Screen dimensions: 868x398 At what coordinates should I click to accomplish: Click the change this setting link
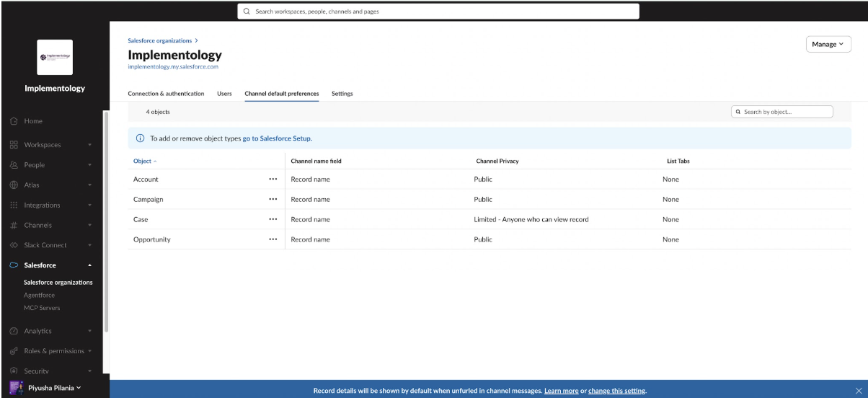pyautogui.click(x=617, y=391)
